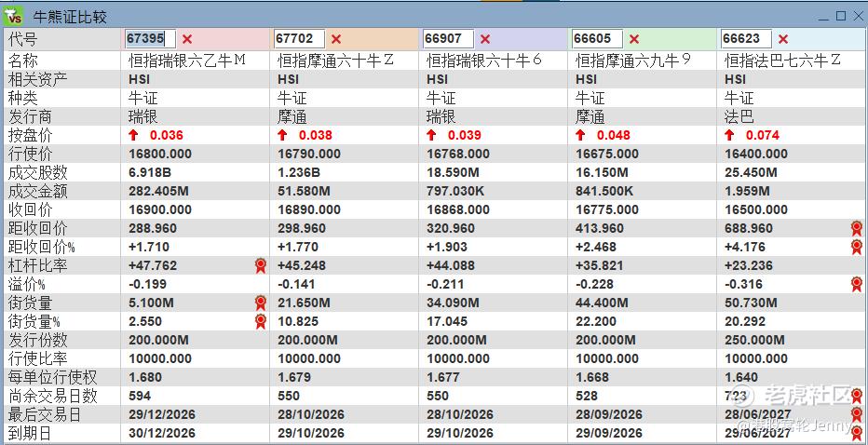
Task: Remove warrant 66907 with red X
Action: [x=485, y=39]
